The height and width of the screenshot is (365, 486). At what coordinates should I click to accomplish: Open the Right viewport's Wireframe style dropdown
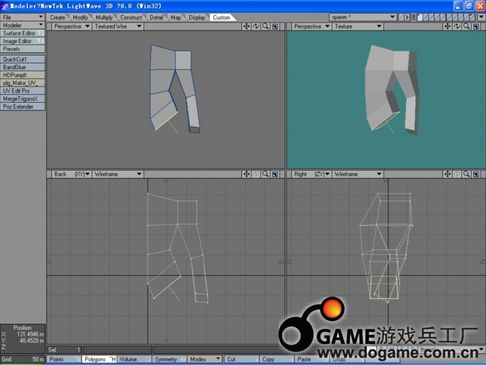click(358, 174)
